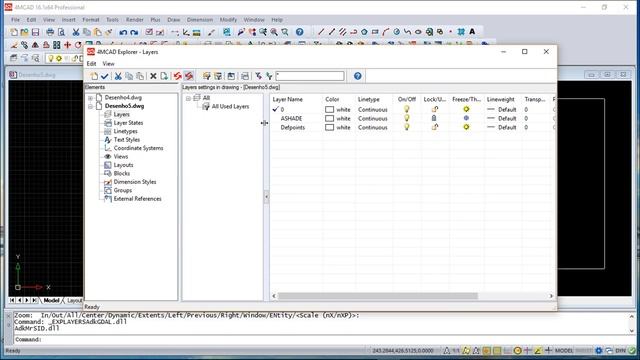Screen dimensions: 640x360
Task: Open the Dimension menu in main window
Action: pyautogui.click(x=200, y=20)
